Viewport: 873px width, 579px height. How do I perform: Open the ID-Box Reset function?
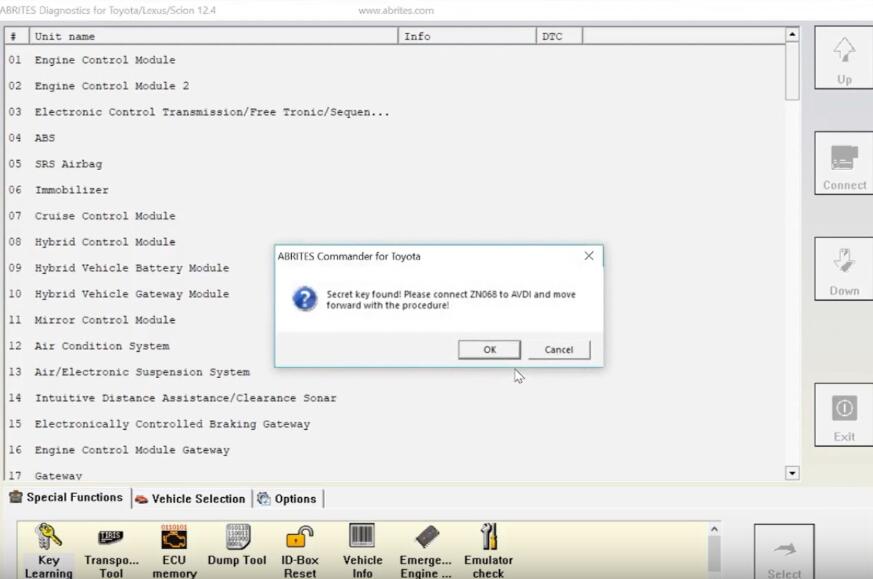tap(300, 548)
